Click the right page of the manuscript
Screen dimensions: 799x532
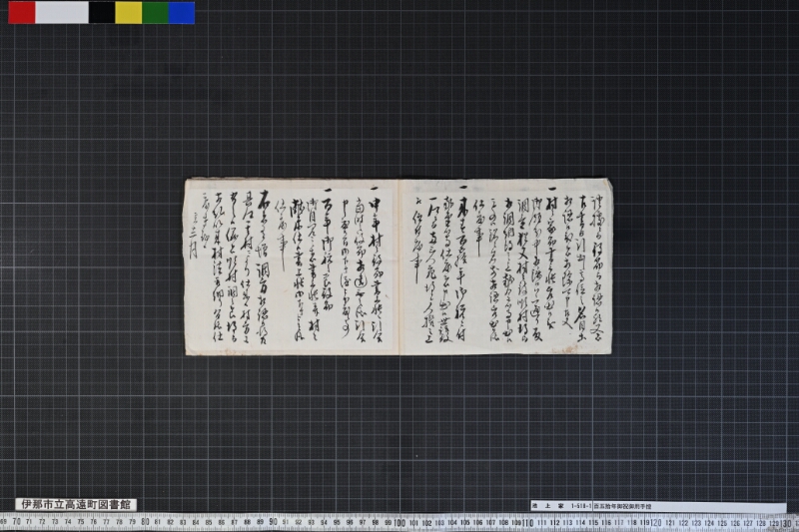[506, 266]
